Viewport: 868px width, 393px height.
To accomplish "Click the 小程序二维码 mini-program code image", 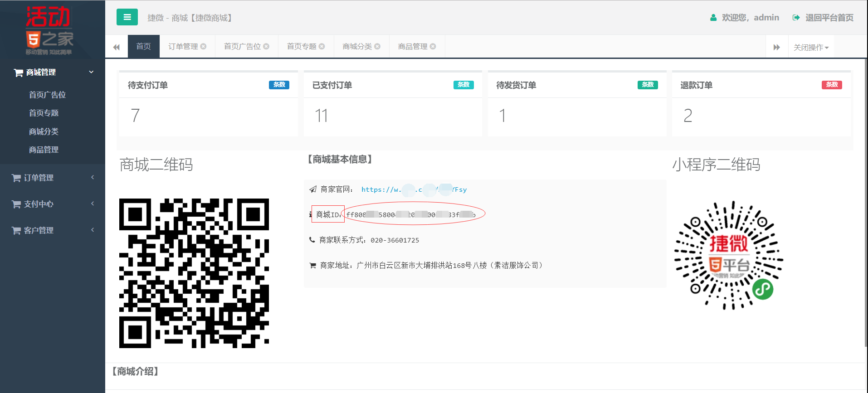I will click(x=729, y=256).
